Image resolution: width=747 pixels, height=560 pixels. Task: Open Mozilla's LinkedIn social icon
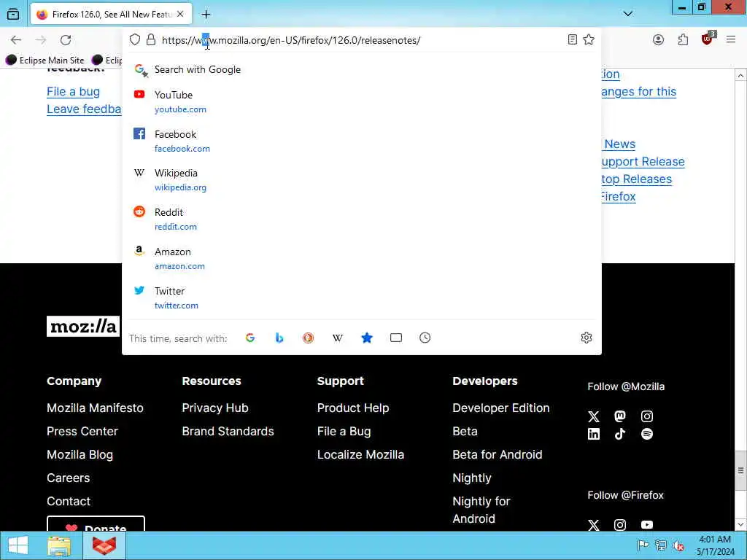pyautogui.click(x=594, y=434)
